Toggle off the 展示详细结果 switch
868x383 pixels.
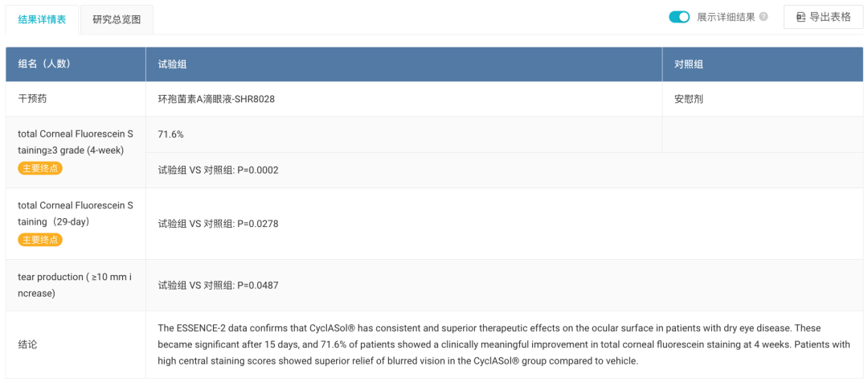tap(679, 17)
